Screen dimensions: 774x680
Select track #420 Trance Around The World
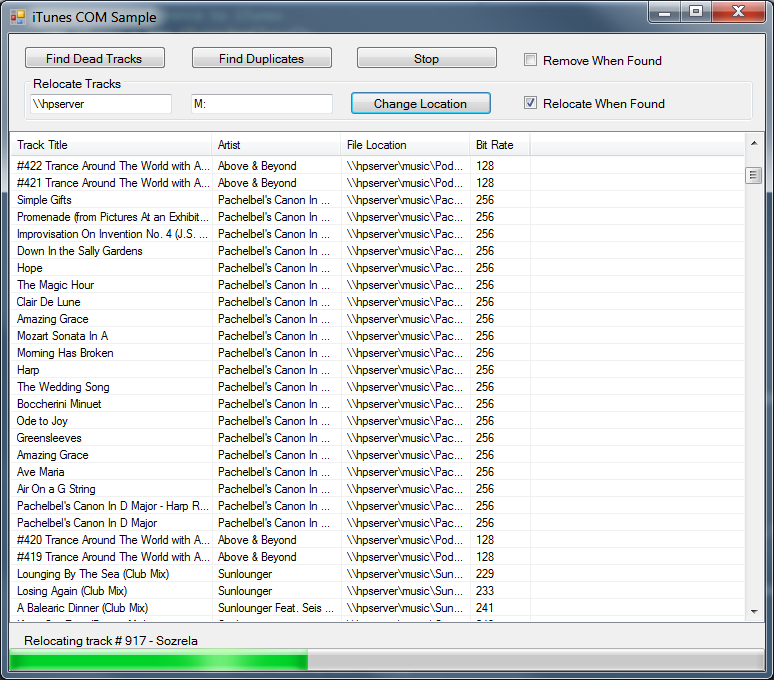tap(377, 540)
